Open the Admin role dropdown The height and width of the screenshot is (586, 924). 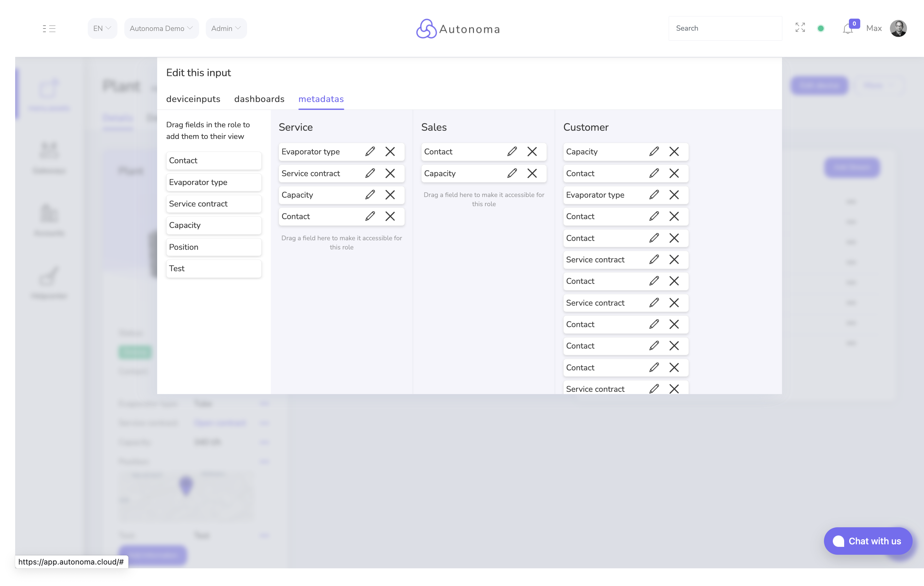click(226, 28)
